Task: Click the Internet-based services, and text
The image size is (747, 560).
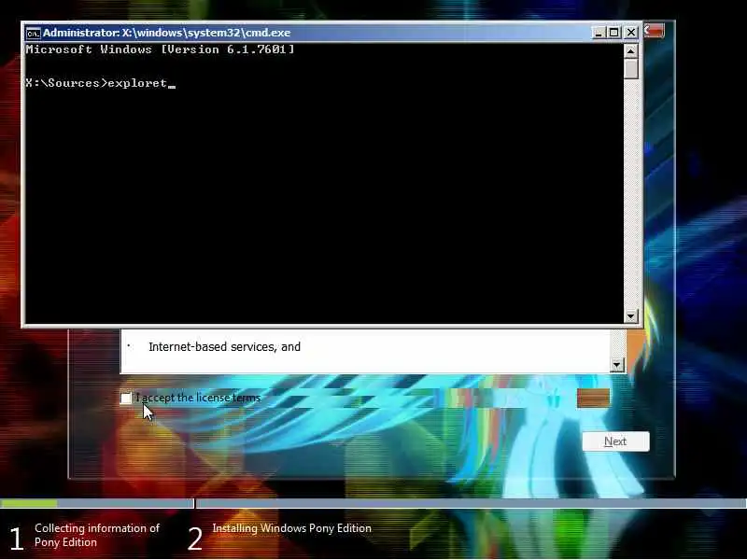Action: (x=224, y=346)
